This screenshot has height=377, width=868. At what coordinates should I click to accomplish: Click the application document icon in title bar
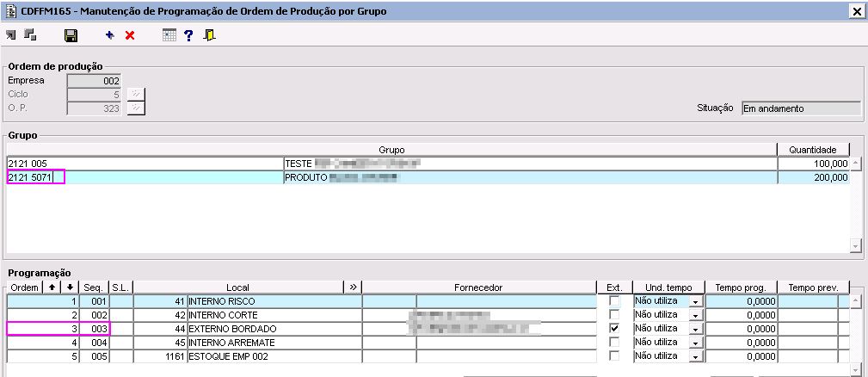pos(10,10)
